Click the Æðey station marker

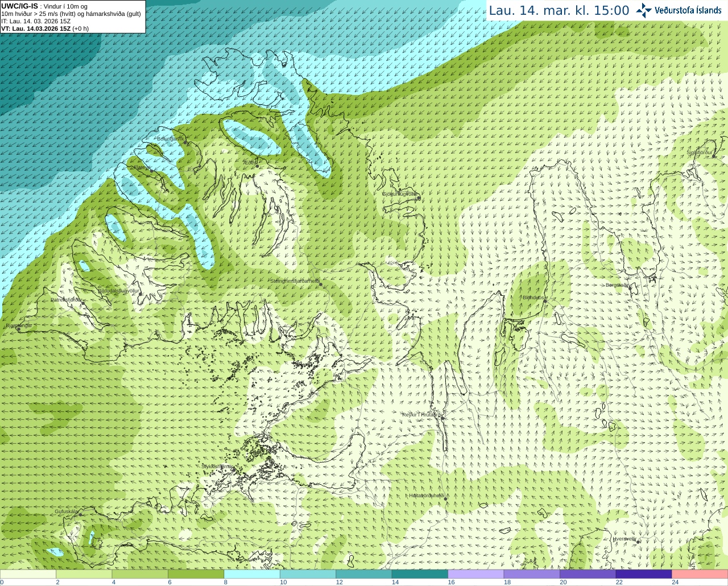[258, 166]
